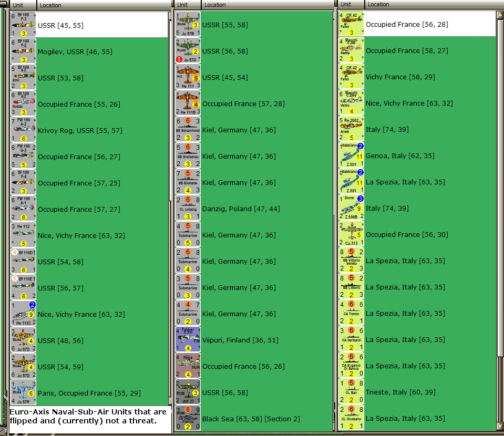
Task: Select the CA Trento cruiser counter
Action: point(351,313)
